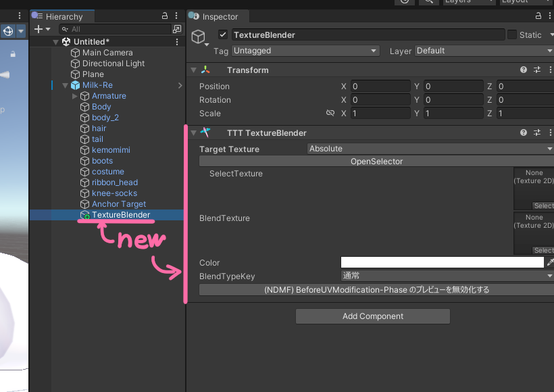Image resolution: width=554 pixels, height=392 pixels.
Task: Open the Transform help documentation icon
Action: [523, 70]
